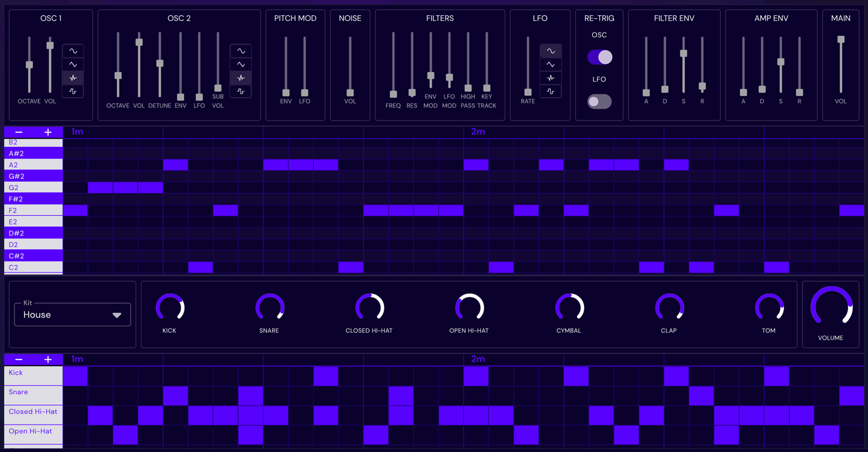Adjust the KICK level knob
868x452 pixels.
169,308
